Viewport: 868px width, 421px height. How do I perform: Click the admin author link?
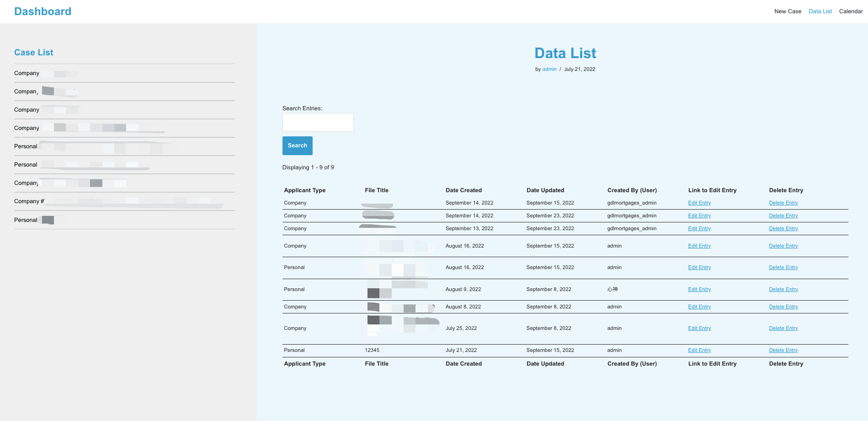click(549, 70)
